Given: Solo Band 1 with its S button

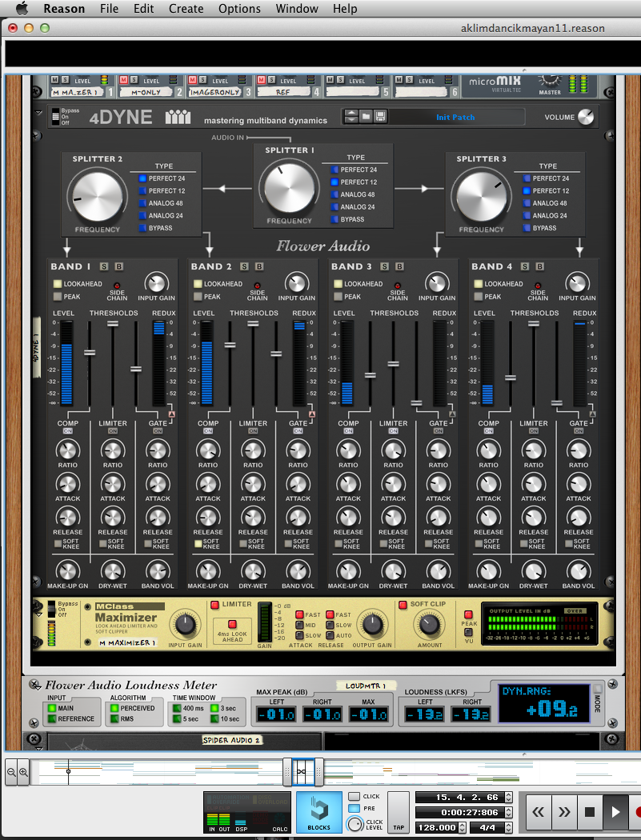Looking at the screenshot, I should [104, 266].
